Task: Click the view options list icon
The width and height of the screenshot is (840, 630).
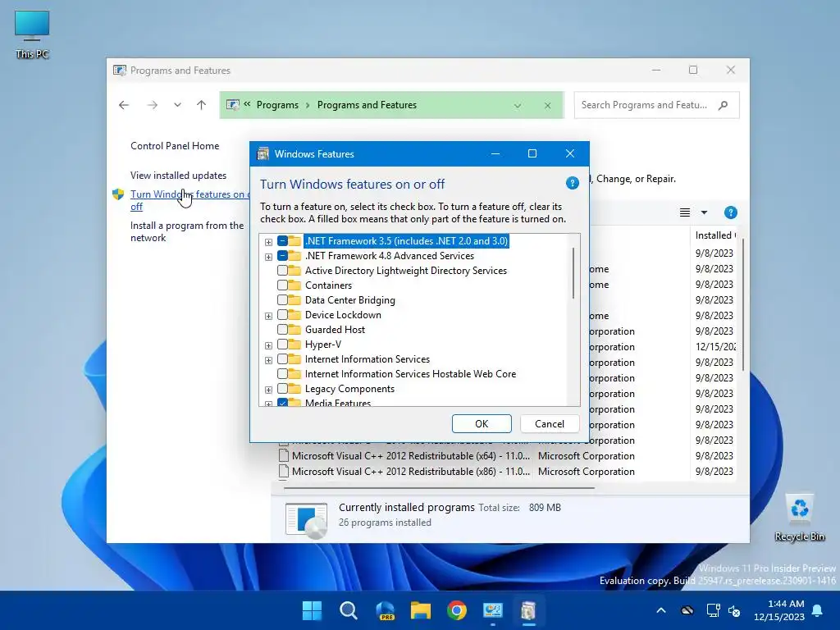Action: (685, 212)
